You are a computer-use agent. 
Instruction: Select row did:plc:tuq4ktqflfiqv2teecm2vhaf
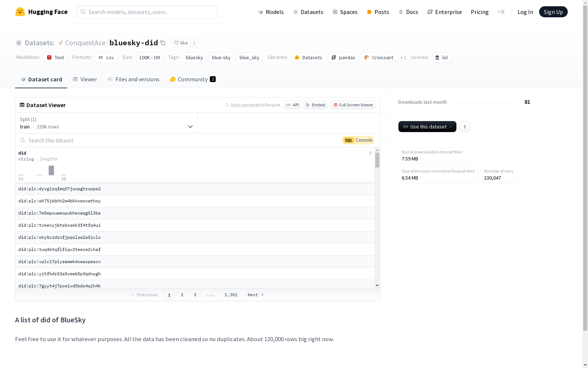coord(195,250)
